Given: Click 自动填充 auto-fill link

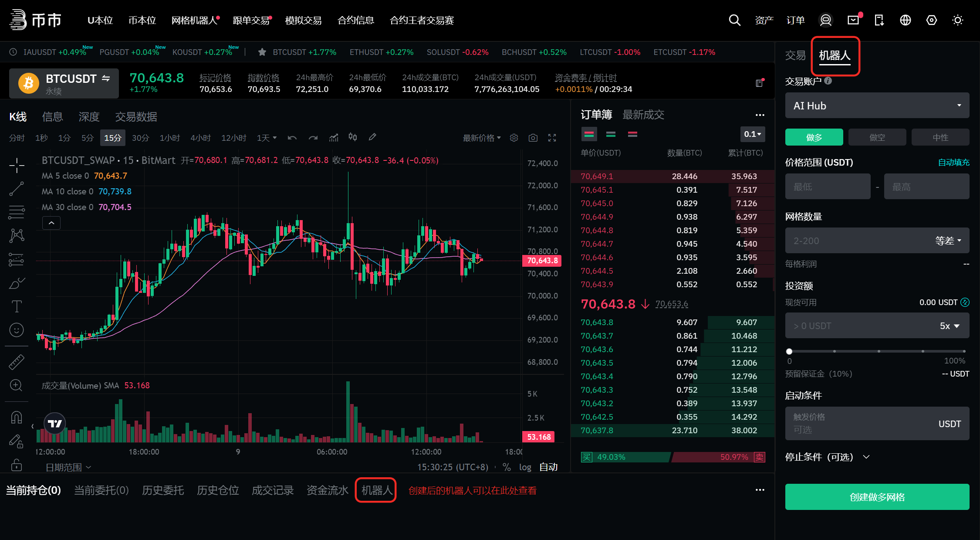Looking at the screenshot, I should tap(953, 163).
